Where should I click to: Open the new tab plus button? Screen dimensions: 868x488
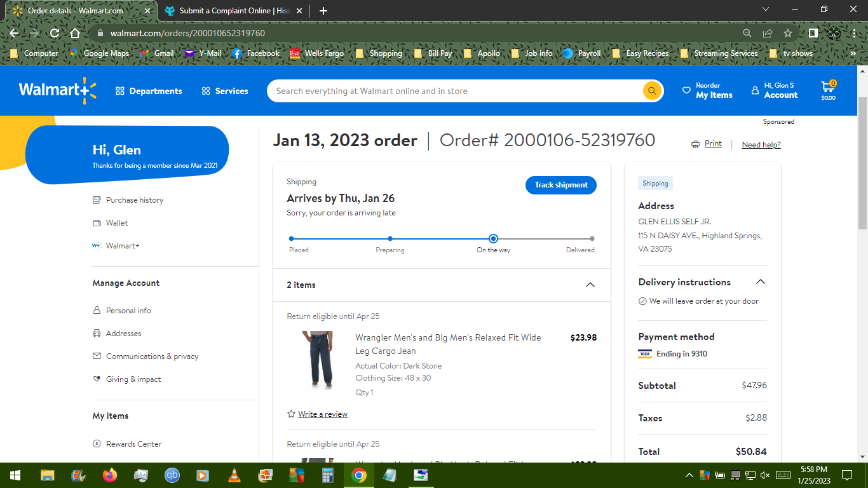point(323,11)
